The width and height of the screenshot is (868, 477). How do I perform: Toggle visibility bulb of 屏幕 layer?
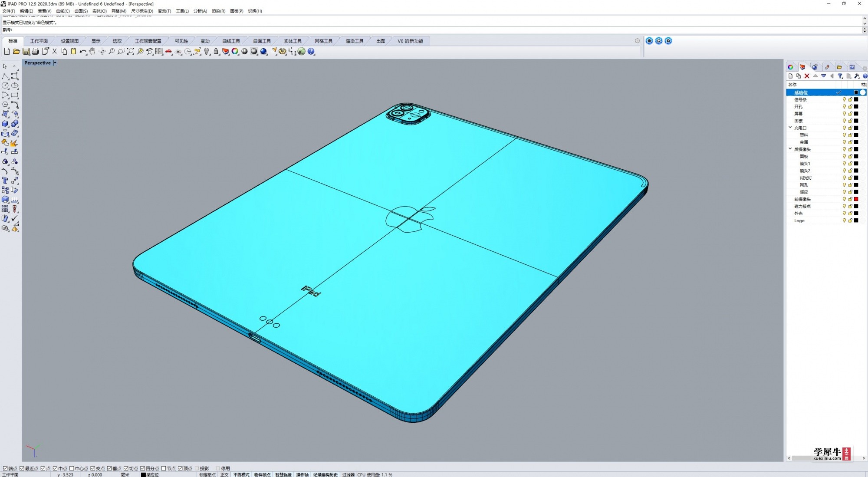coord(844,114)
